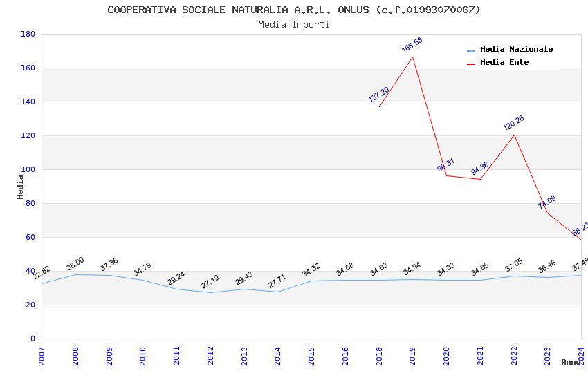588x380 pixels.
Task: Click the 160 y-axis tick label
Action: point(28,68)
